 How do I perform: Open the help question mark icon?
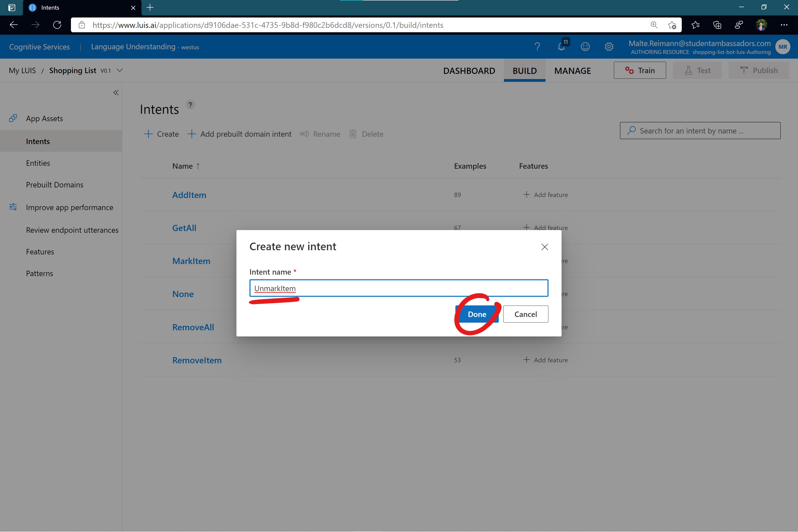[x=537, y=47]
